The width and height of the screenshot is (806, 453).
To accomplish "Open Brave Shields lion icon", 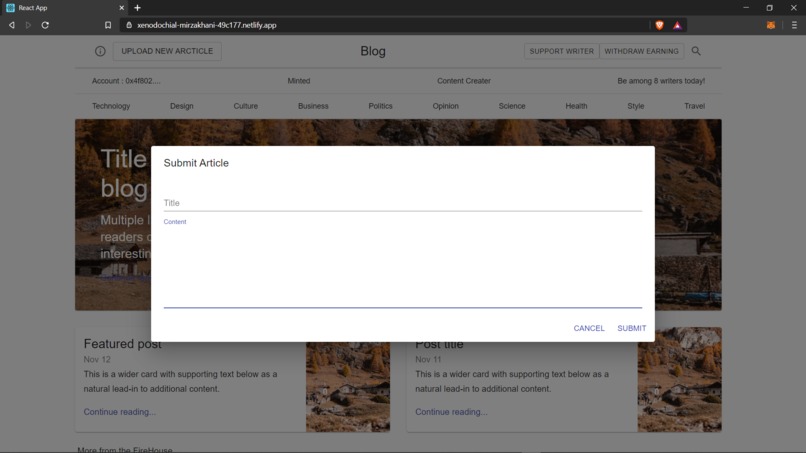I will tap(660, 25).
